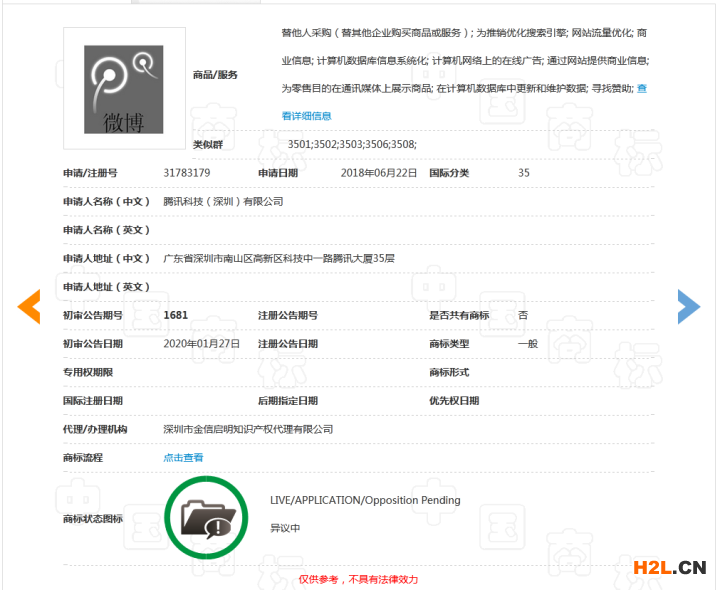This screenshot has height=590, width=720.
Task: Click the 商标流程 label
Action: 83,458
